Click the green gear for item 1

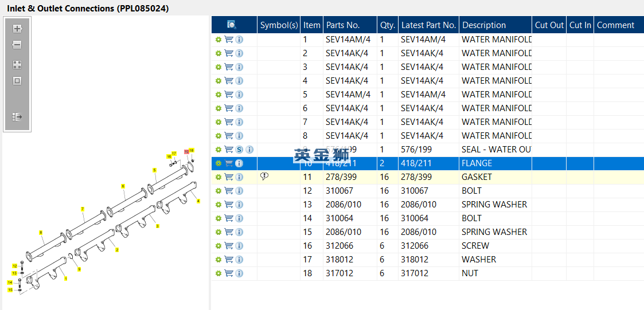click(218, 40)
